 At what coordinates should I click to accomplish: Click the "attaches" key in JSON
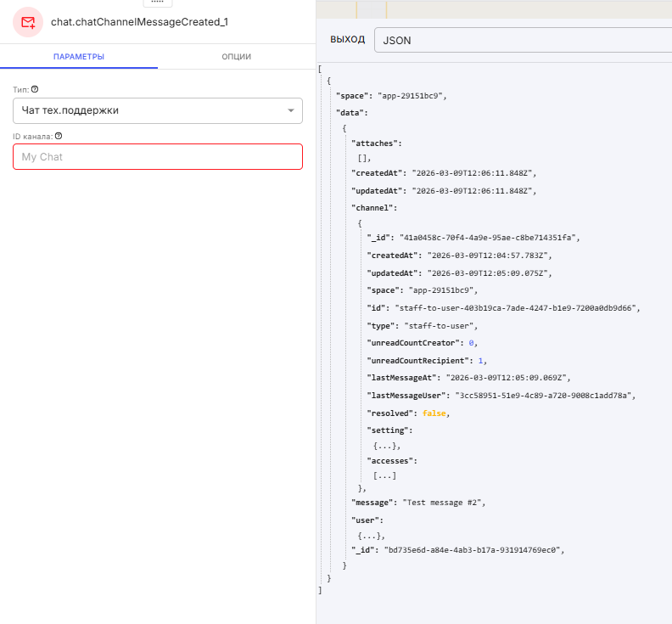point(377,143)
